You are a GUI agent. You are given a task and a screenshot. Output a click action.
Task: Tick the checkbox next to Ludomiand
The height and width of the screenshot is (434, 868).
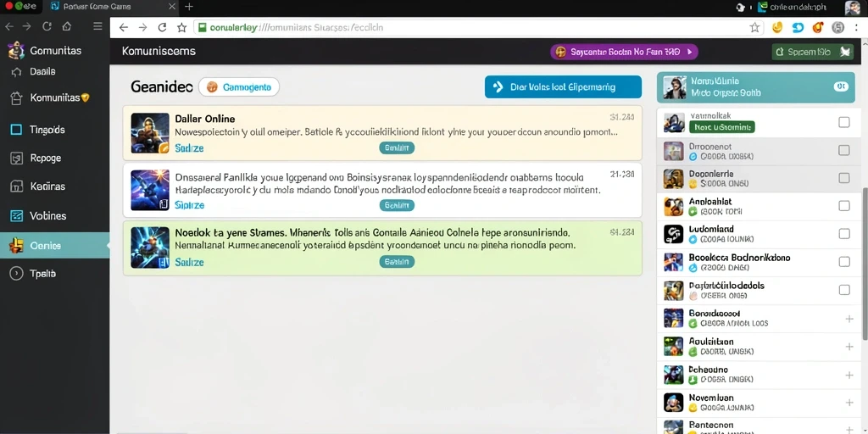(844, 234)
